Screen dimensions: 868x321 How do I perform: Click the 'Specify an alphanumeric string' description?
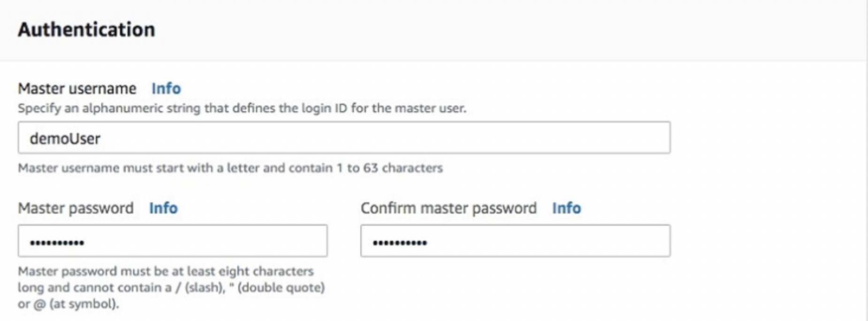point(242,108)
